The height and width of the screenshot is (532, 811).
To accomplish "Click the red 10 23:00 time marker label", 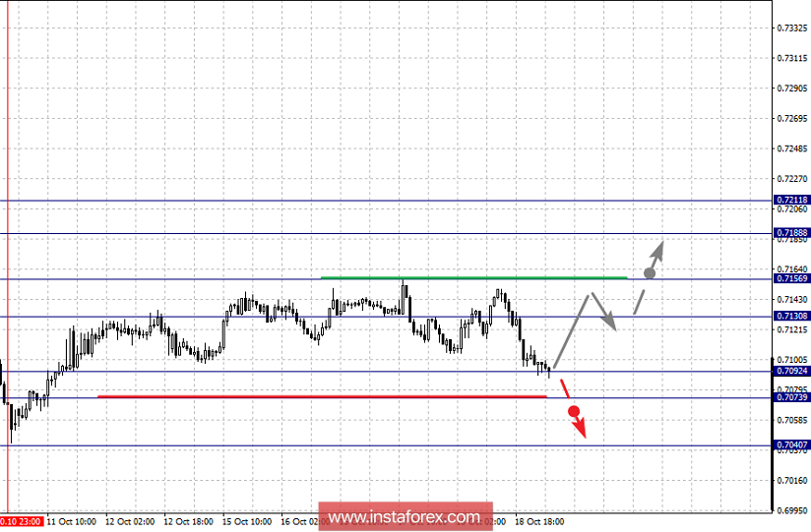I will click(x=22, y=521).
